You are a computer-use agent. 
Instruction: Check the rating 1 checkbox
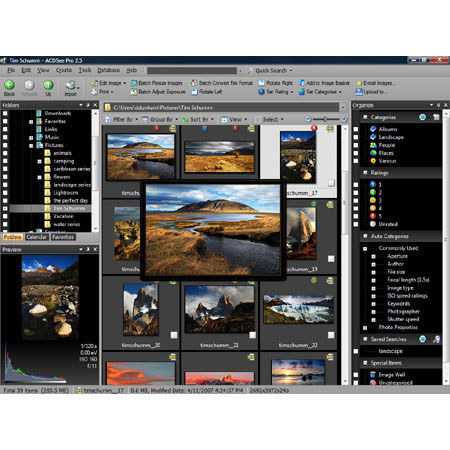[x=356, y=185]
